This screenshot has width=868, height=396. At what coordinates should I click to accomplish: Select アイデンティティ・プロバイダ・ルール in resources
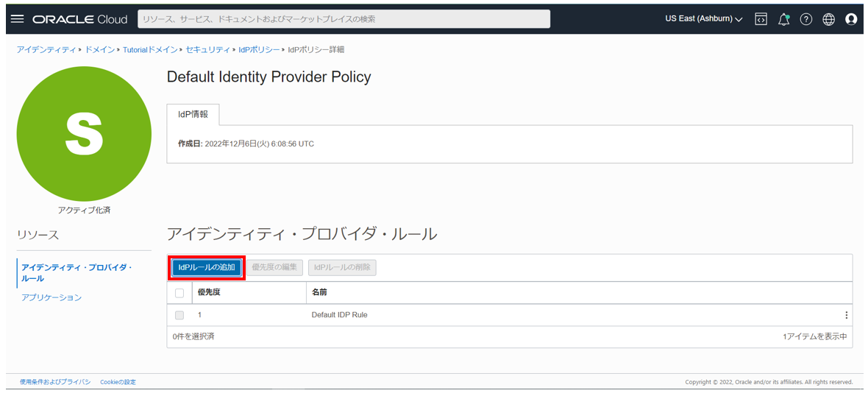tap(77, 272)
